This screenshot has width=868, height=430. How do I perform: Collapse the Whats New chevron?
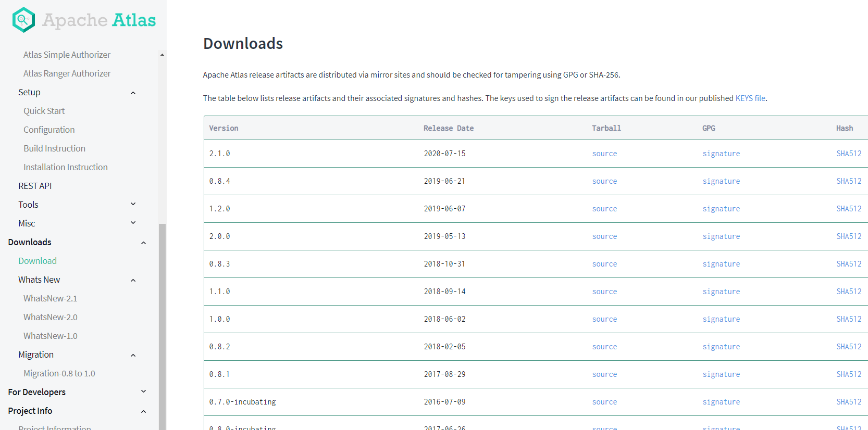(x=133, y=280)
